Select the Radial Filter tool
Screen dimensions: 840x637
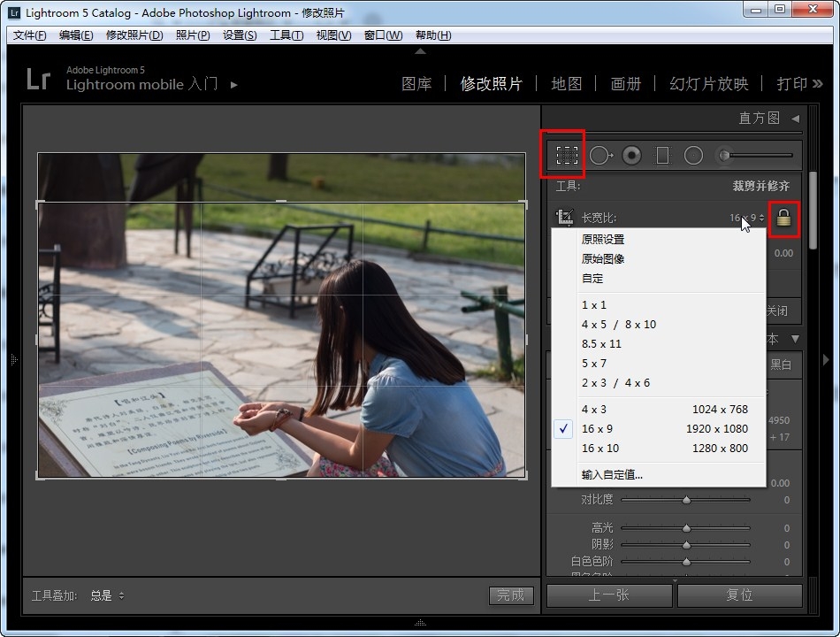coord(693,156)
